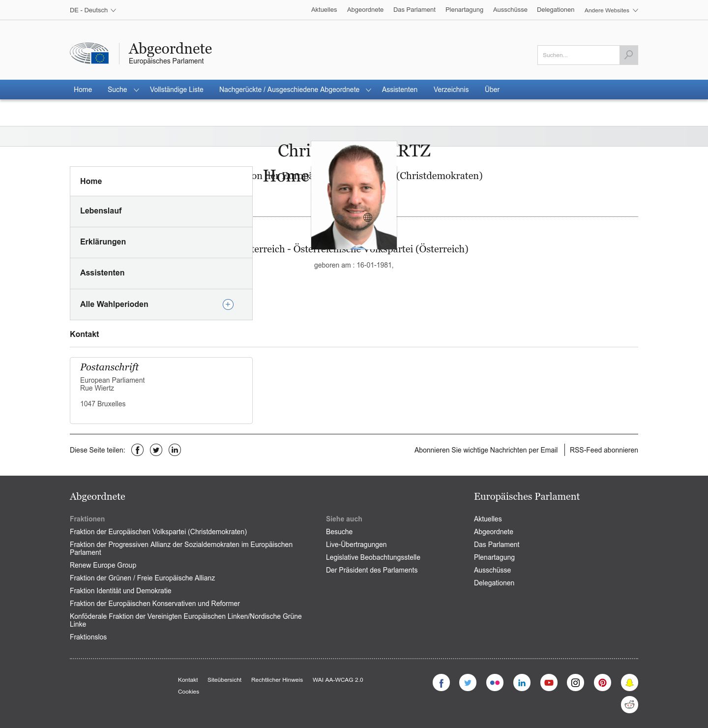Image resolution: width=708 pixels, height=728 pixels.
Task: Open footer Kontakt link
Action: point(188,680)
